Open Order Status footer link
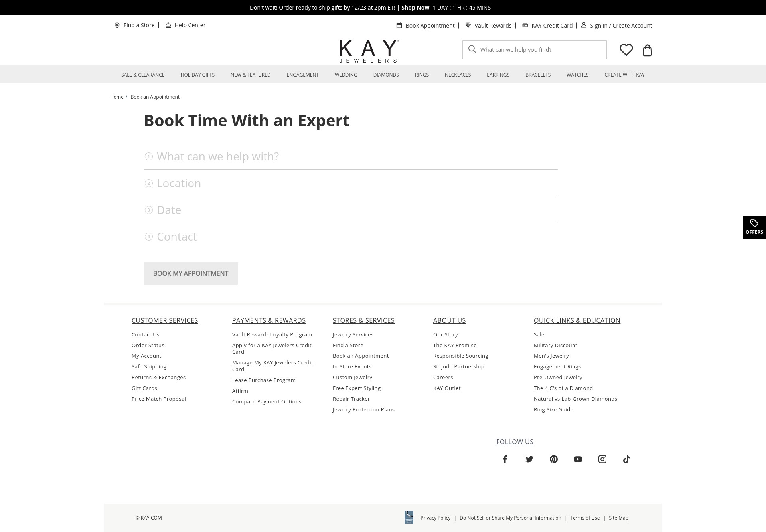The width and height of the screenshot is (766, 532). (x=148, y=345)
